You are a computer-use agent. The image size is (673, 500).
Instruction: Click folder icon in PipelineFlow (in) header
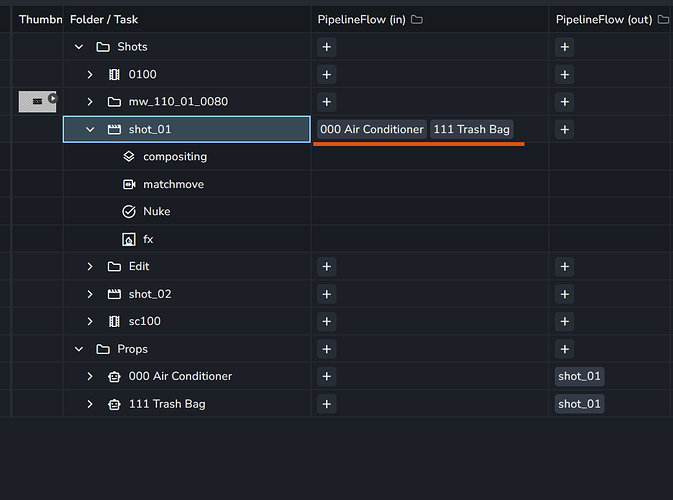pyautogui.click(x=417, y=20)
